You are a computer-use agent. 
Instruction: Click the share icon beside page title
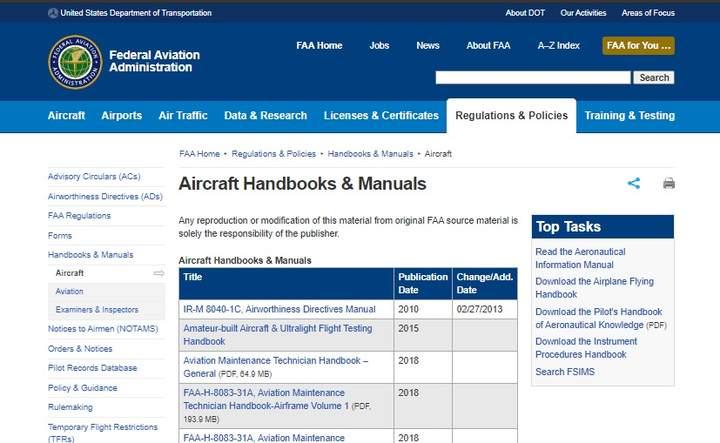[x=633, y=184]
